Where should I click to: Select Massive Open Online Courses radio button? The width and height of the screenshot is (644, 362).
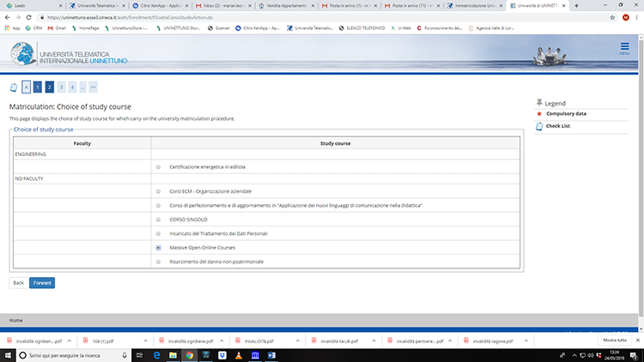159,247
